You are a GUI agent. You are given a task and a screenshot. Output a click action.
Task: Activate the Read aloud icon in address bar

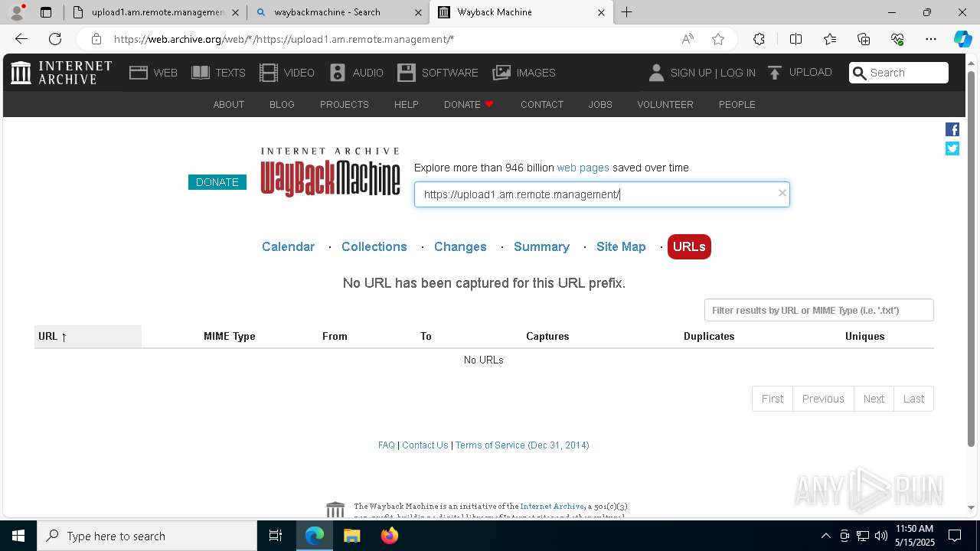point(688,39)
